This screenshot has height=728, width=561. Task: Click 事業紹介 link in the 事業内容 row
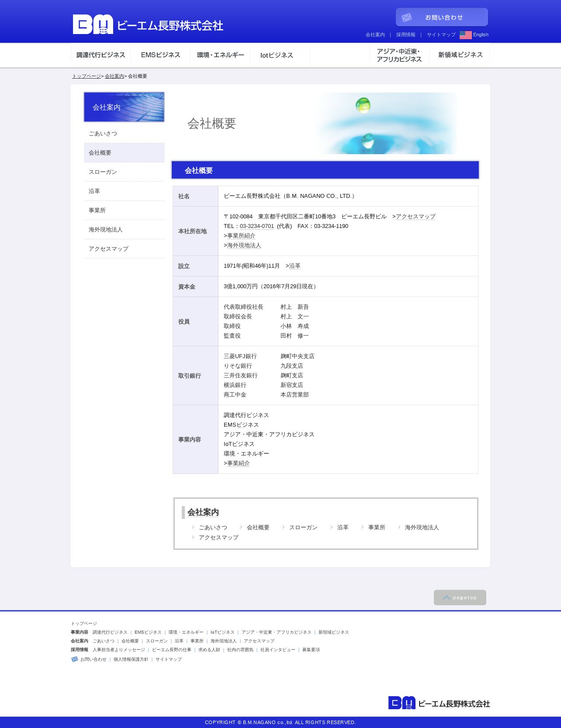tap(239, 463)
